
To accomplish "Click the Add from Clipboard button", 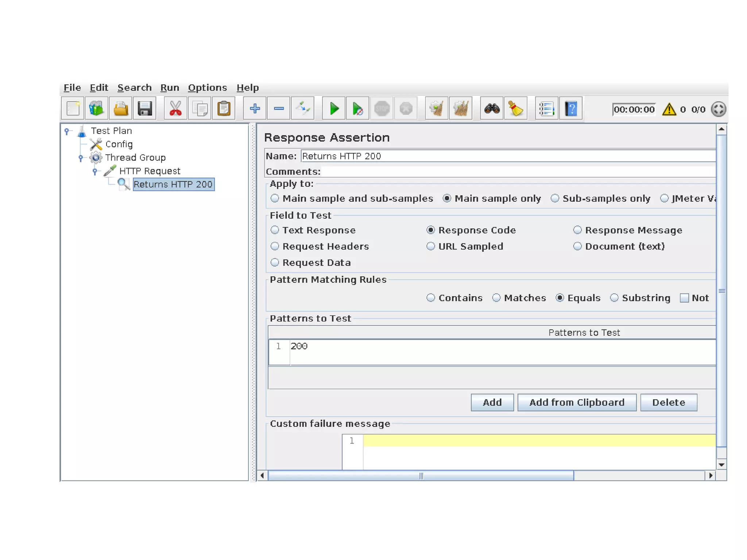I will [576, 402].
